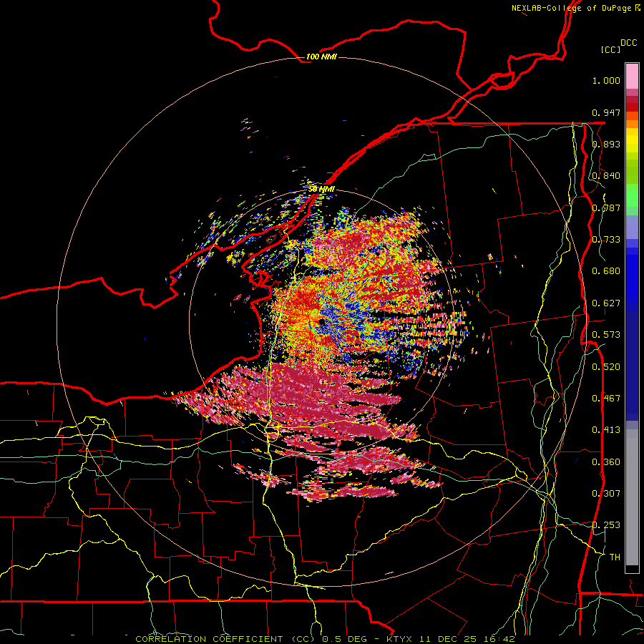Click the 100 NMI range ring label

(321, 57)
